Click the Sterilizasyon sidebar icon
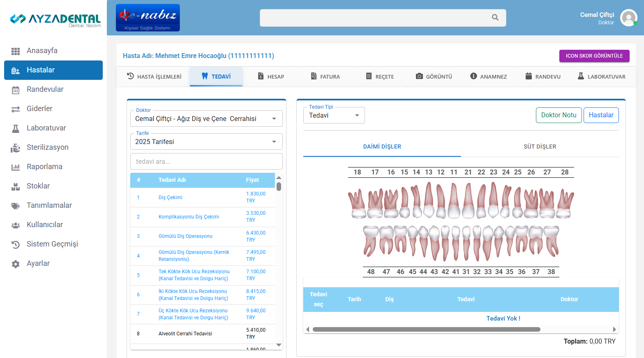 pos(16,148)
